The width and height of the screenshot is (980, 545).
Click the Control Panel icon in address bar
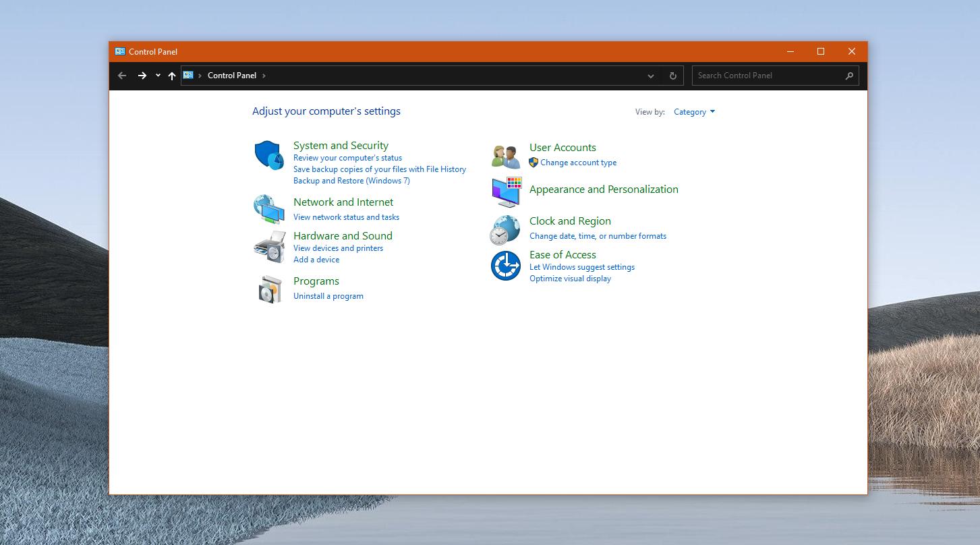tap(188, 75)
